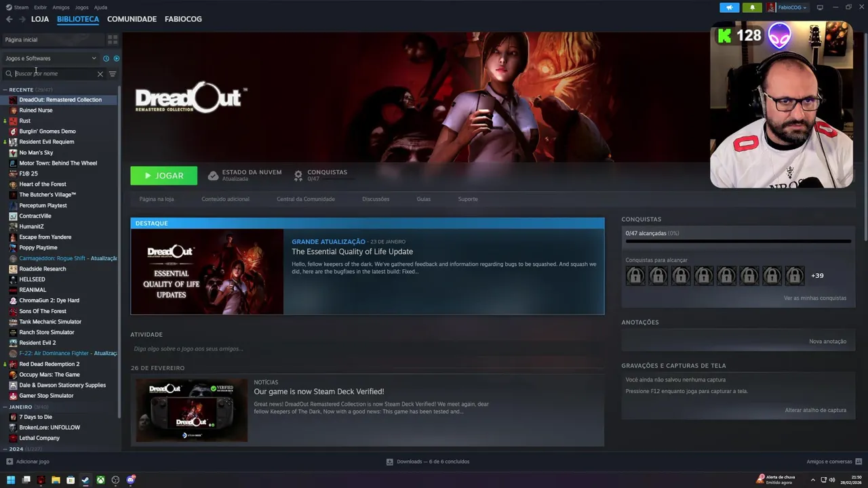Screen dimensions: 868x488
Task: Open the Suporte link
Action: [468, 199]
